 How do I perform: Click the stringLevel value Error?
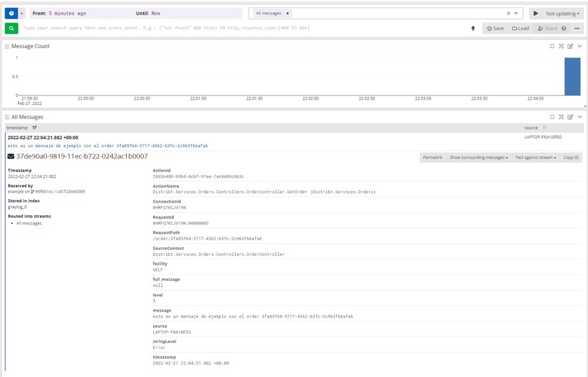159,348
